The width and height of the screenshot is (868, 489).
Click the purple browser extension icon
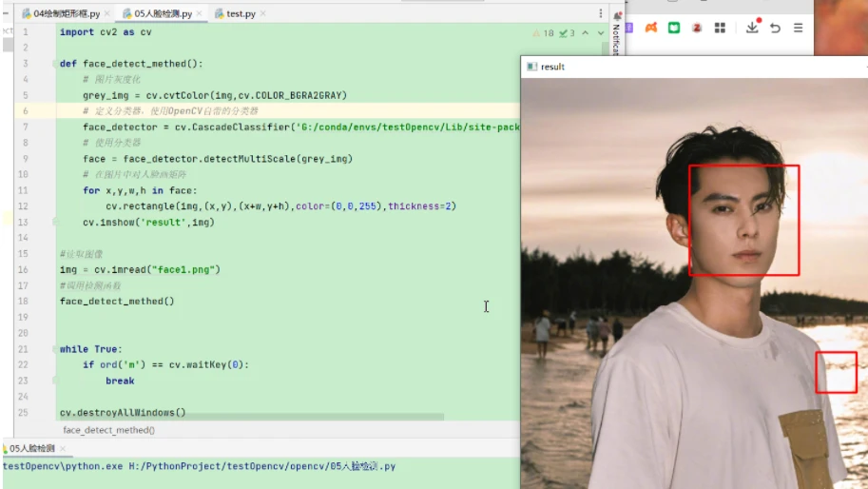[628, 28]
